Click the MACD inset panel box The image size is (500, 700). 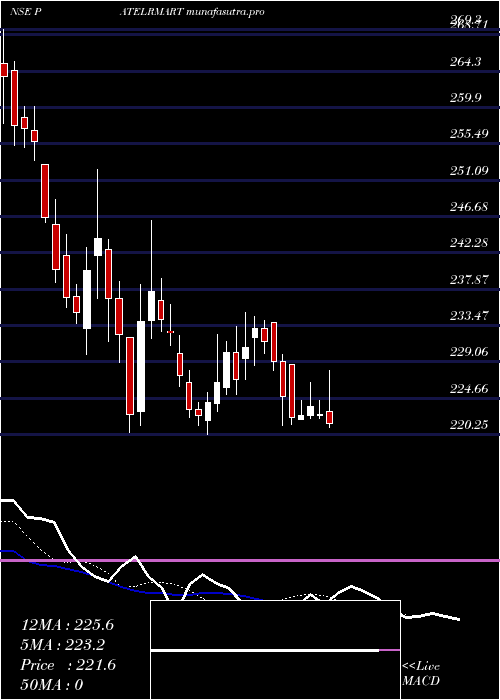[275, 650]
